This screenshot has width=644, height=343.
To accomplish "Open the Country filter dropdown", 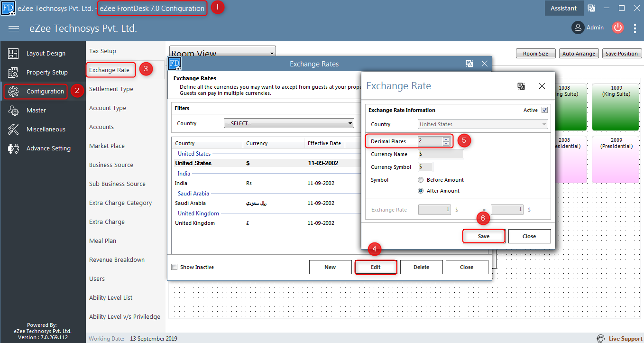I will (289, 123).
